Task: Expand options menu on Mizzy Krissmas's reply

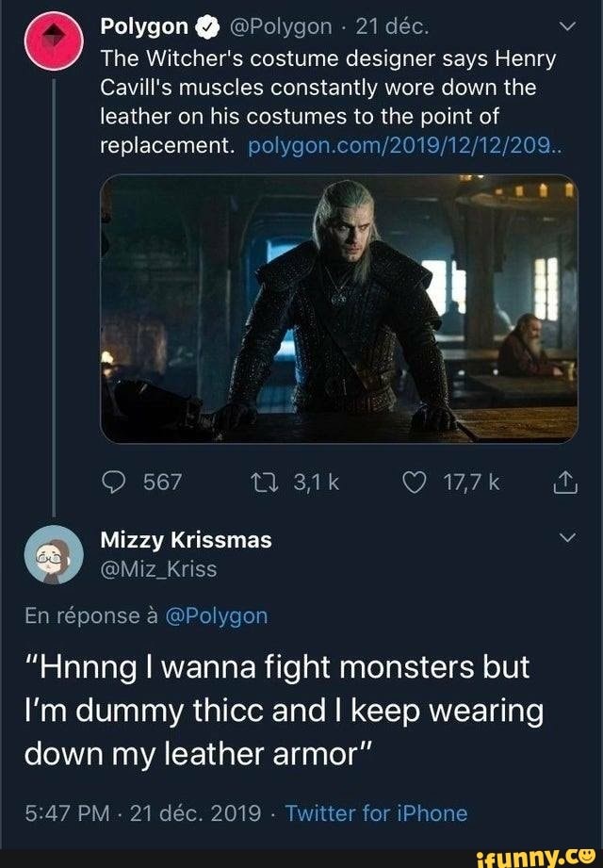Action: (x=565, y=535)
